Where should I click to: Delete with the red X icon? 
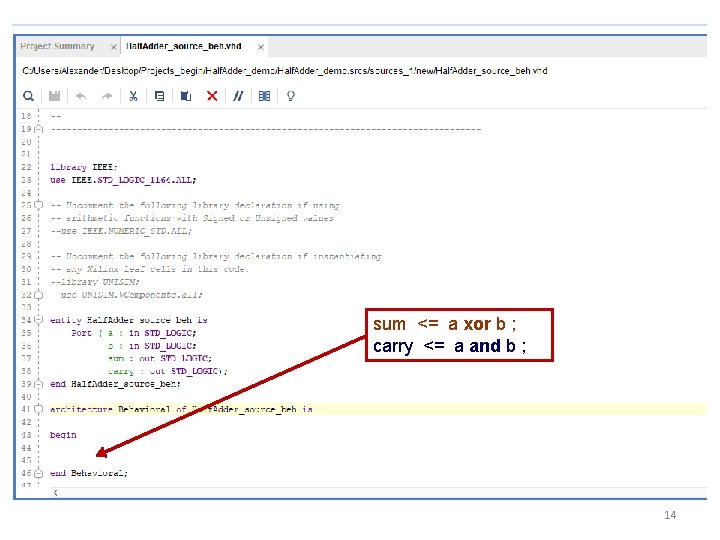[212, 96]
